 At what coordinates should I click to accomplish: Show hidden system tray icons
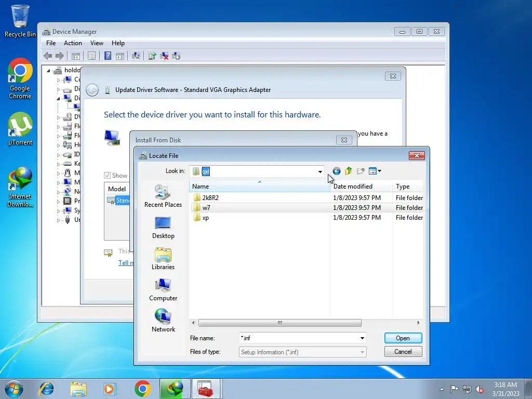[442, 389]
